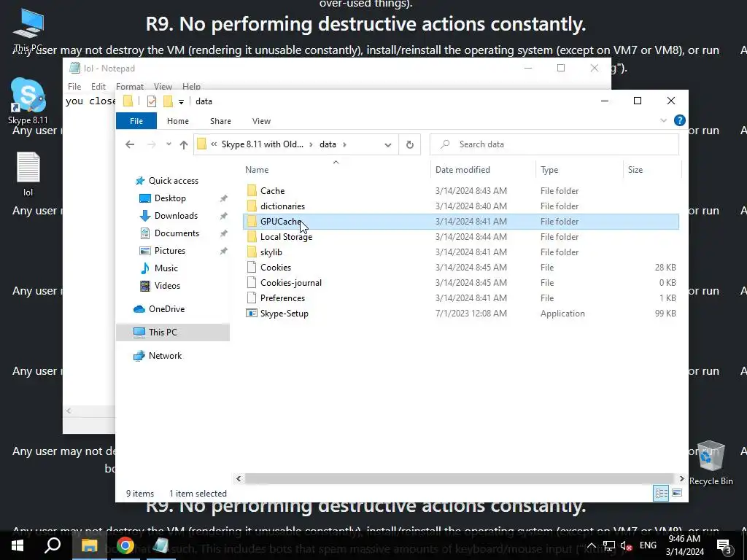Show hidden tray icons

tap(591, 545)
